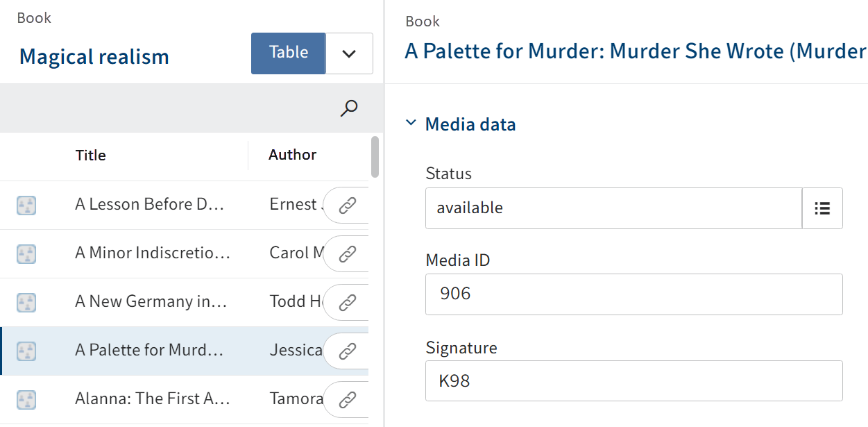Open the Status selection list button

(x=822, y=208)
